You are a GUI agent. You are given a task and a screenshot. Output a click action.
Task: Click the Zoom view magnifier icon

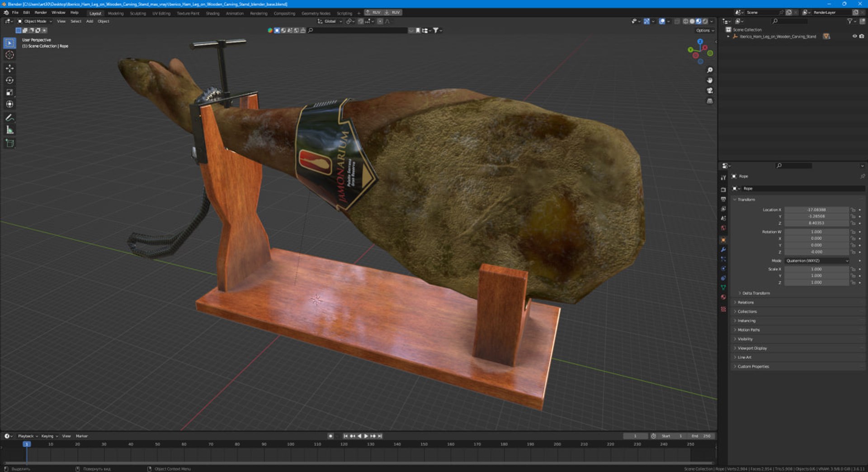(x=710, y=70)
